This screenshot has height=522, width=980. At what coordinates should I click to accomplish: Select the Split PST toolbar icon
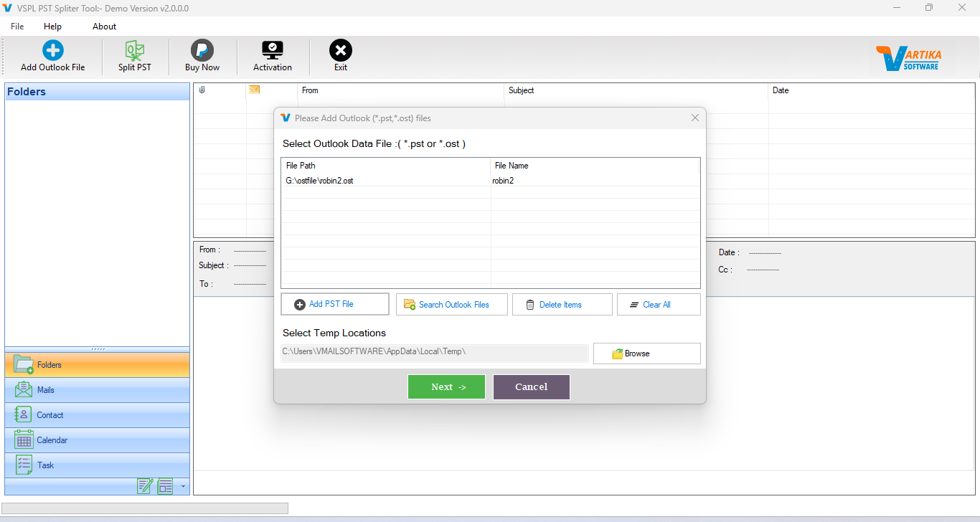click(135, 54)
